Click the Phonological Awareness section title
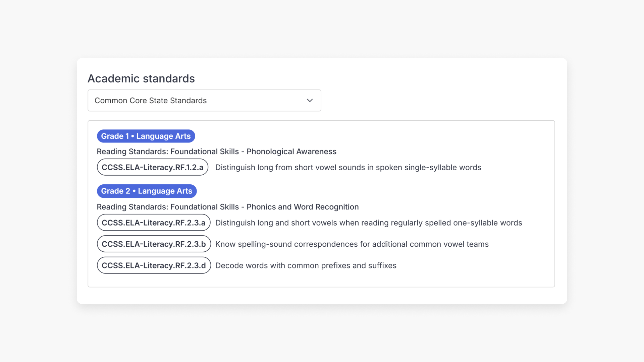Screen dimensions: 644x362 (x=217, y=152)
